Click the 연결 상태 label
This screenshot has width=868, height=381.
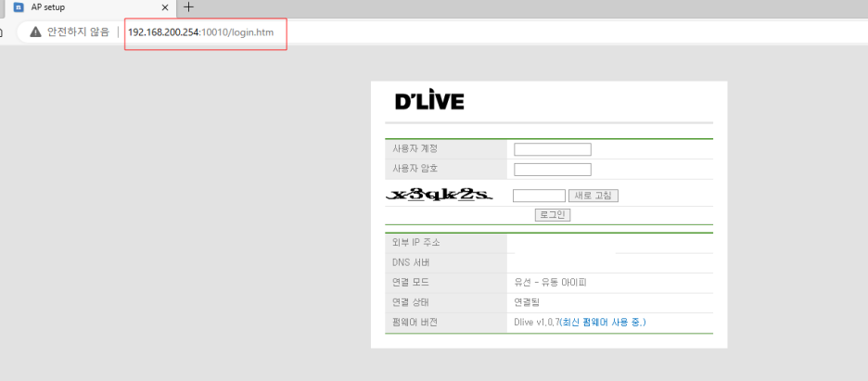410,302
